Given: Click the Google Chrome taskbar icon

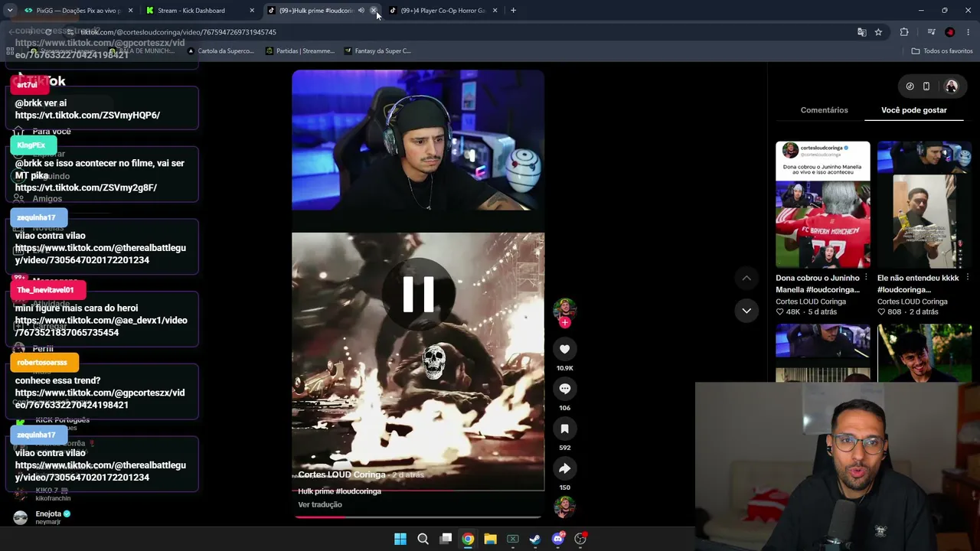Looking at the screenshot, I should [x=468, y=539].
